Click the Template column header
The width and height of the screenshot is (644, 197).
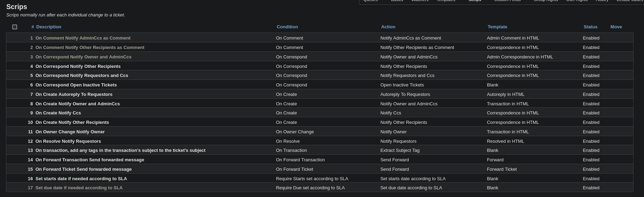point(497,27)
